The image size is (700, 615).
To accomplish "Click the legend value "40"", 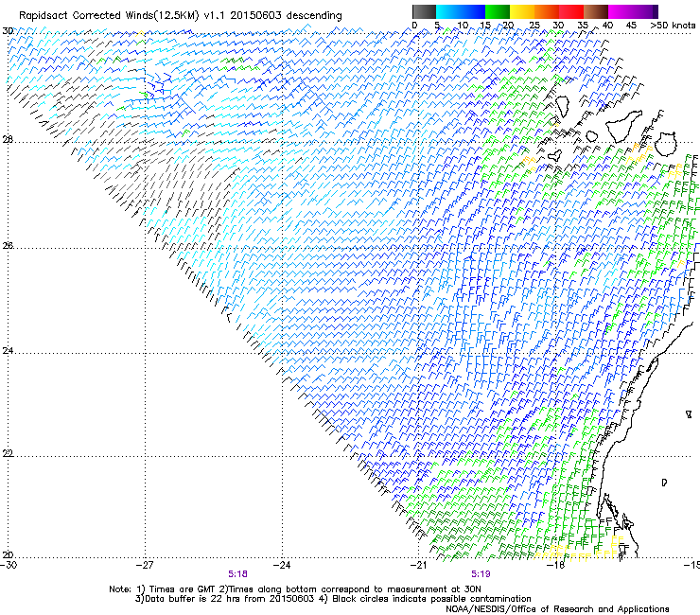I will (607, 26).
